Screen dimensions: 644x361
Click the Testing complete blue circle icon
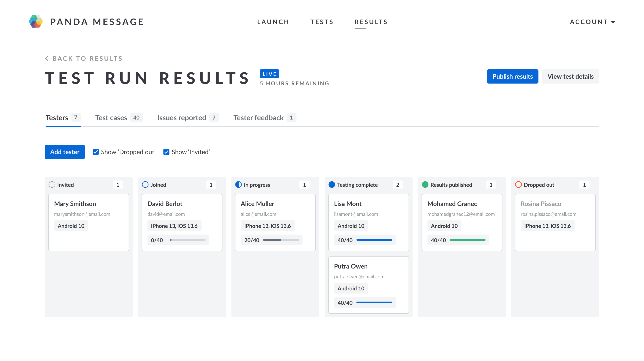click(x=332, y=185)
